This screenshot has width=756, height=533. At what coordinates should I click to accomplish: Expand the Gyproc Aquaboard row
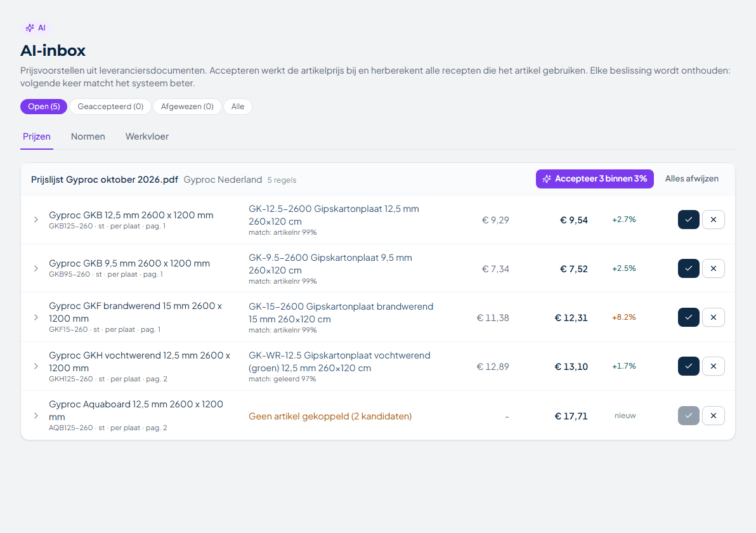pos(36,416)
